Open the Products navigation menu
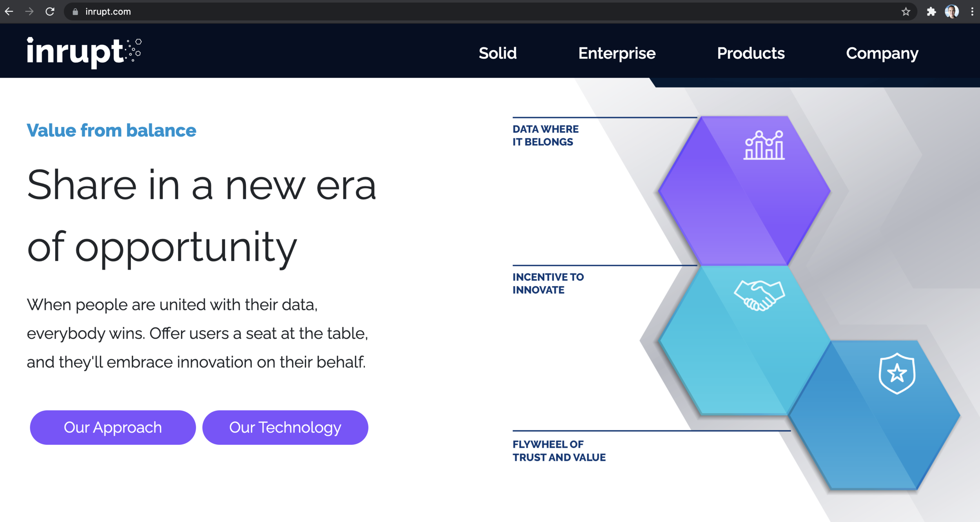 click(751, 53)
